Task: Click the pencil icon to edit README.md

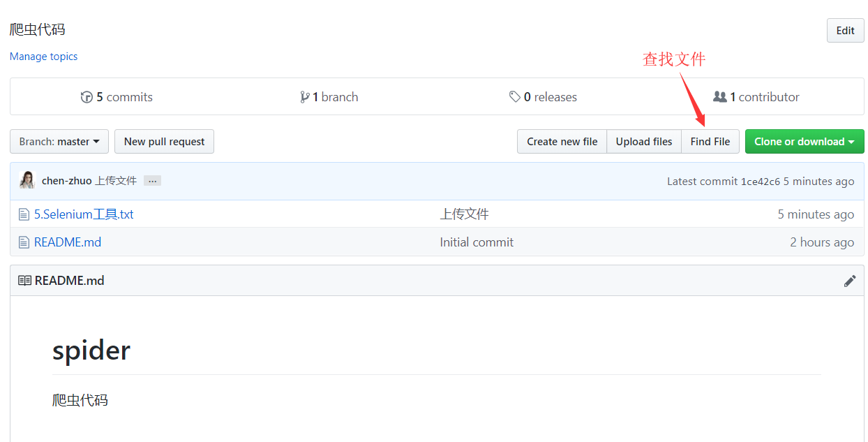Action: [849, 281]
